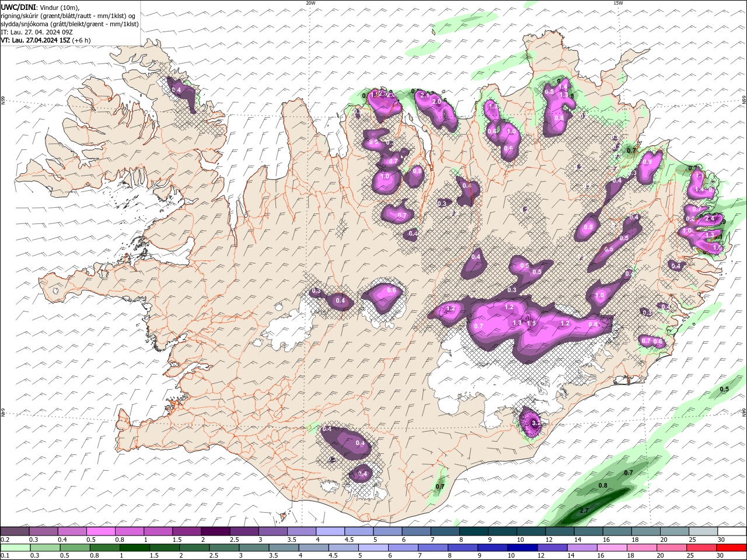
Task: Pick the light lavender 4 swatch, upper legend row
Action: (330, 531)
